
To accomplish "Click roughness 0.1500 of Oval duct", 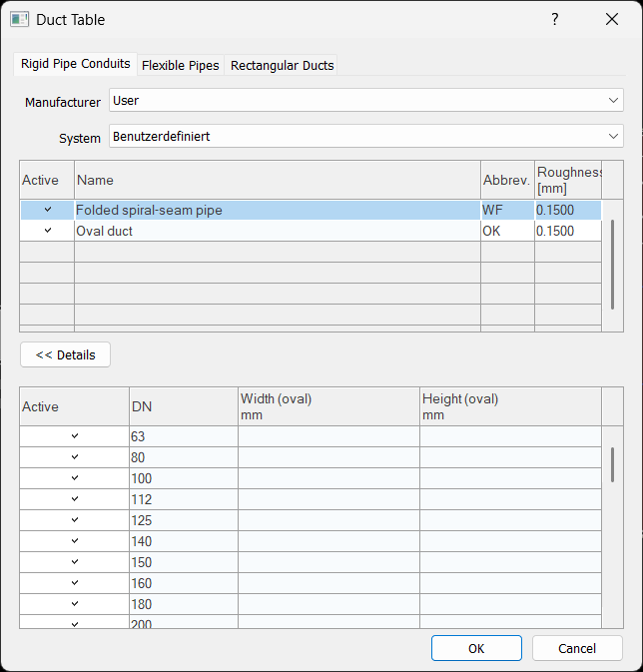I will tap(568, 231).
